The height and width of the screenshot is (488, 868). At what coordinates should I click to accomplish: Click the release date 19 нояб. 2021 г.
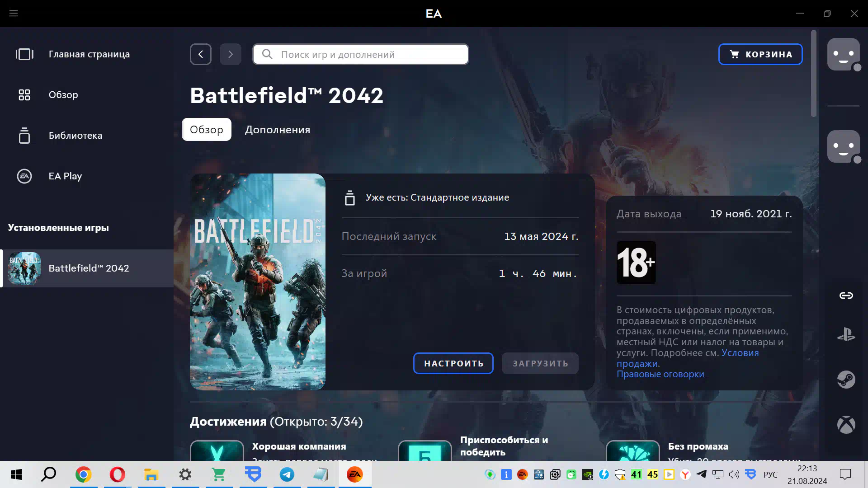751,214
